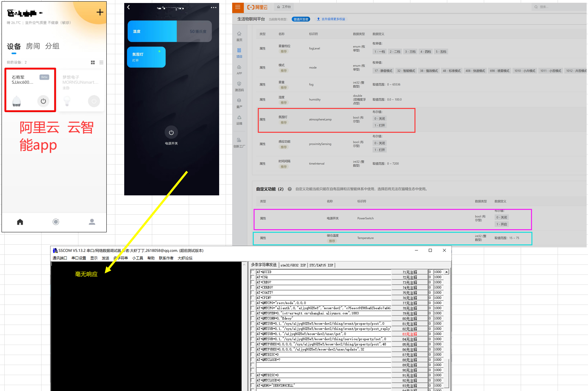588x391 pixels.
Task: Open 运维 in platform sidebar
Action: 239,120
